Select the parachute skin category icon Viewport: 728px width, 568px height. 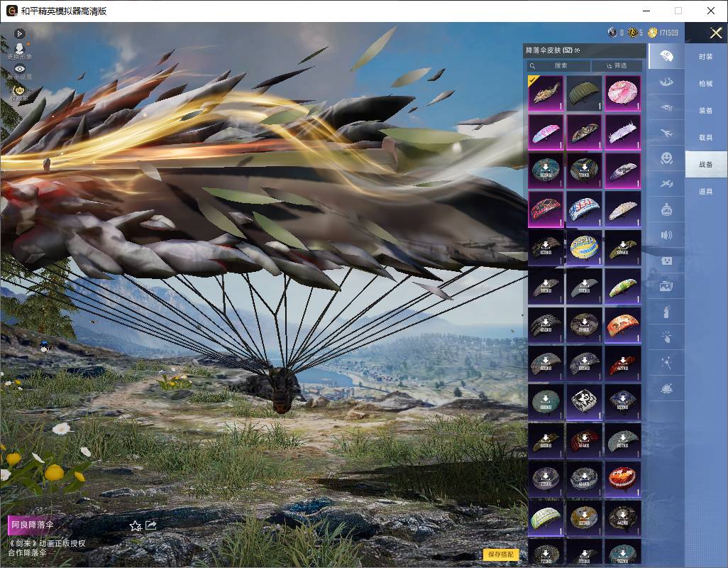pos(666,56)
